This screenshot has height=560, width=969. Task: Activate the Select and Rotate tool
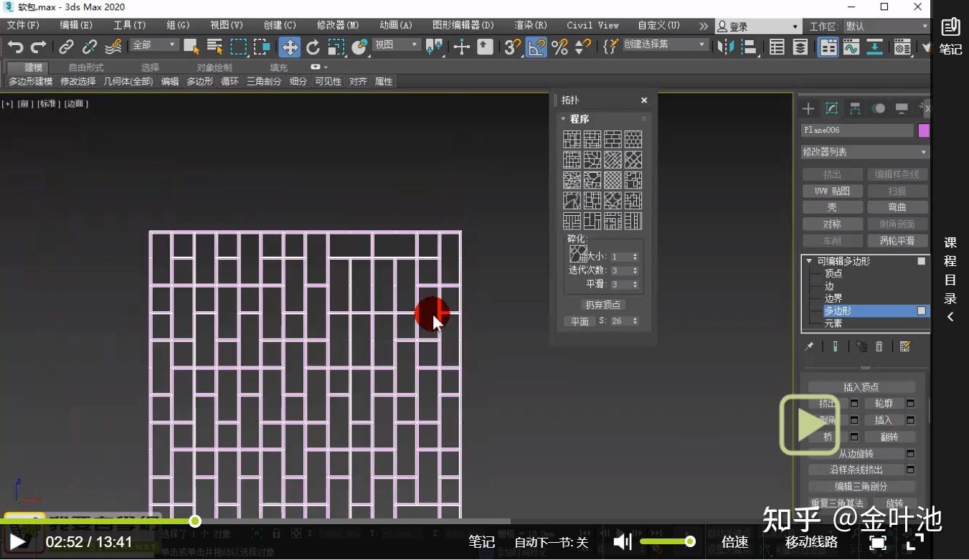pyautogui.click(x=313, y=47)
